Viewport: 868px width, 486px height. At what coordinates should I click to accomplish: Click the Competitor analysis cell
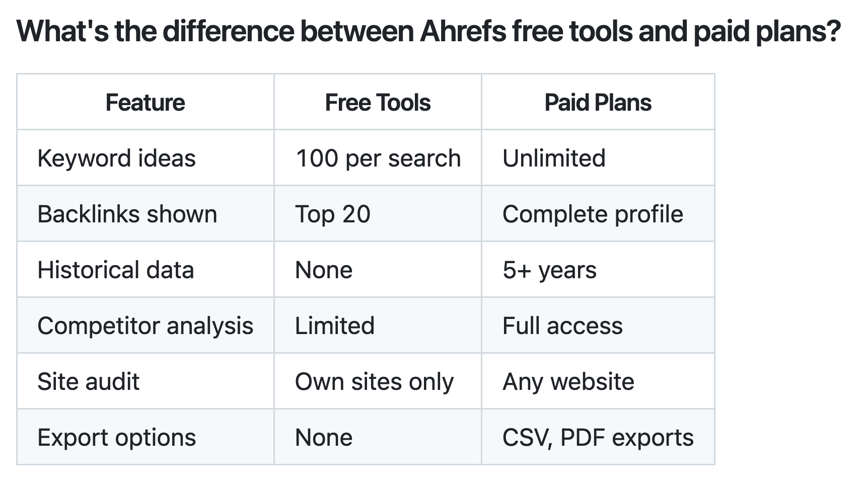click(146, 326)
